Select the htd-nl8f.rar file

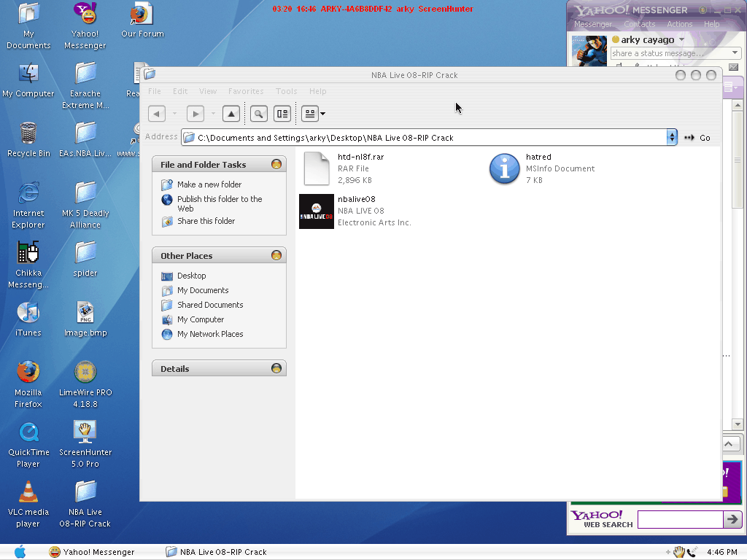[x=317, y=168]
